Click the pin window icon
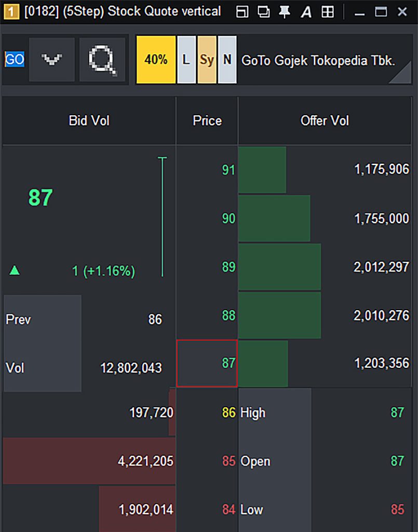 [x=285, y=12]
